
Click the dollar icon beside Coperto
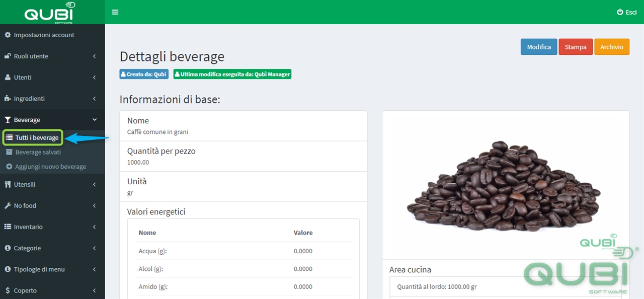8,290
